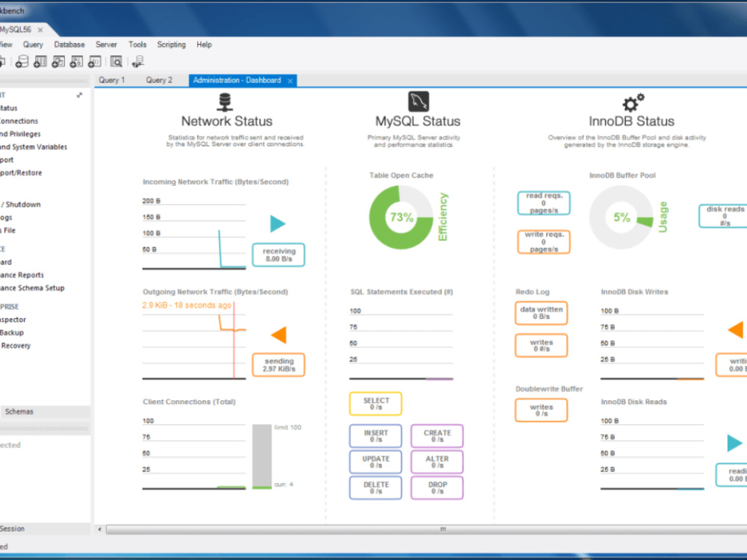Open the Tools menu
747x560 pixels.
point(137,44)
